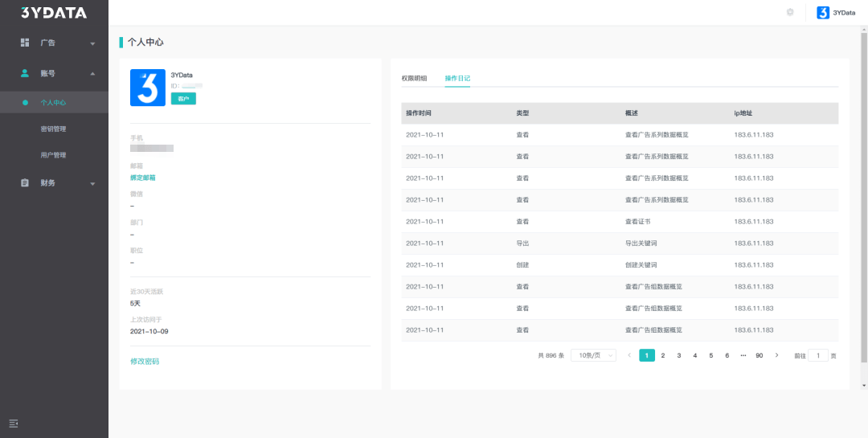The height and width of the screenshot is (438, 868).
Task: Expand the 财务 menu chevron
Action: coord(92,184)
